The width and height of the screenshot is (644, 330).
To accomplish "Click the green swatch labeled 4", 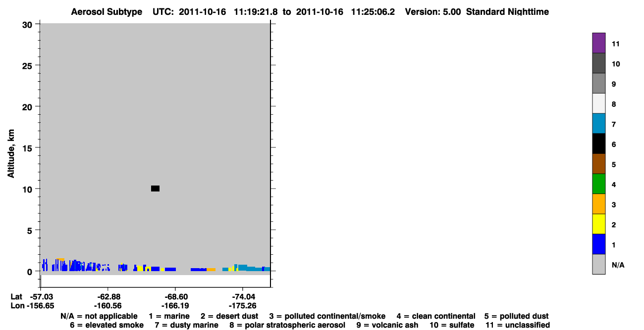I will tap(598, 184).
